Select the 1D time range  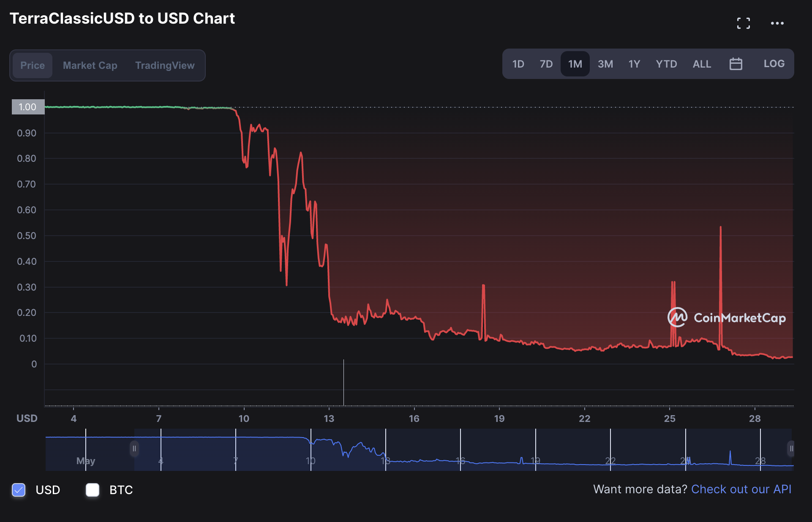point(518,64)
